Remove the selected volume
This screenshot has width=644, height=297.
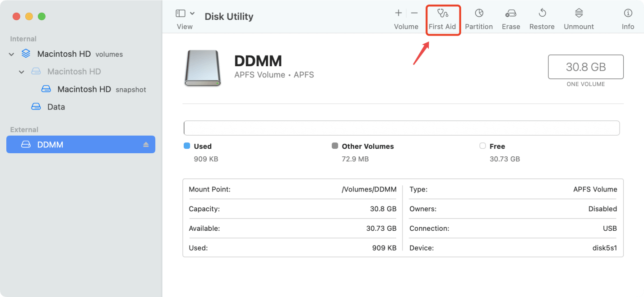coord(414,14)
